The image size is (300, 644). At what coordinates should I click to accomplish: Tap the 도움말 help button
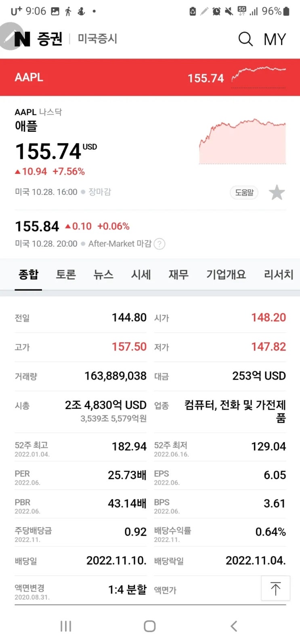pyautogui.click(x=244, y=192)
